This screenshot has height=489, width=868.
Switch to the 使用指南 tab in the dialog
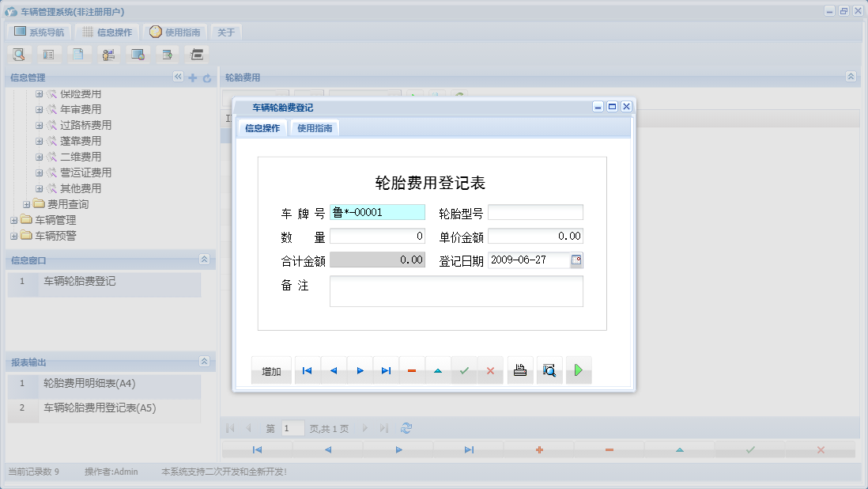pos(315,127)
